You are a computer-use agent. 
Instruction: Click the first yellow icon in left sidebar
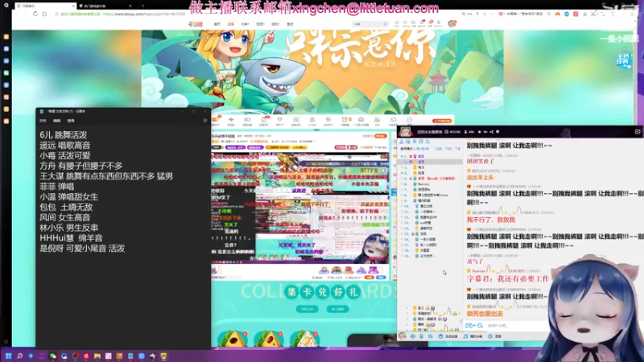click(6, 36)
